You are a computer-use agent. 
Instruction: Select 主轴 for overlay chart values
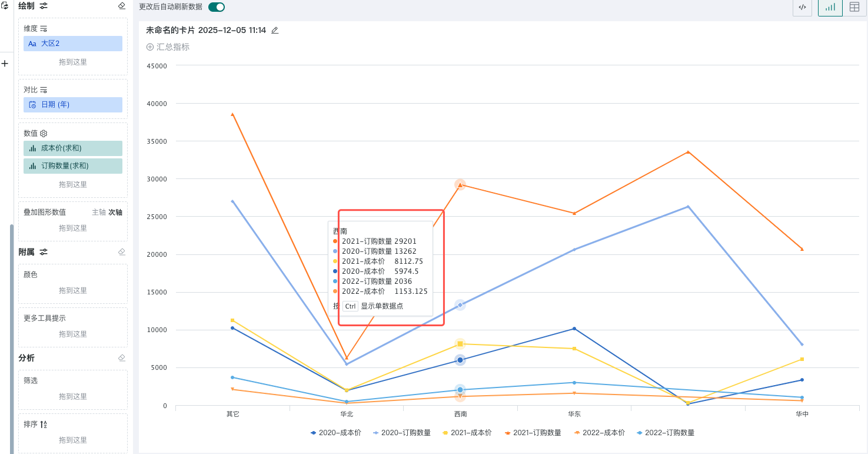tap(98, 212)
